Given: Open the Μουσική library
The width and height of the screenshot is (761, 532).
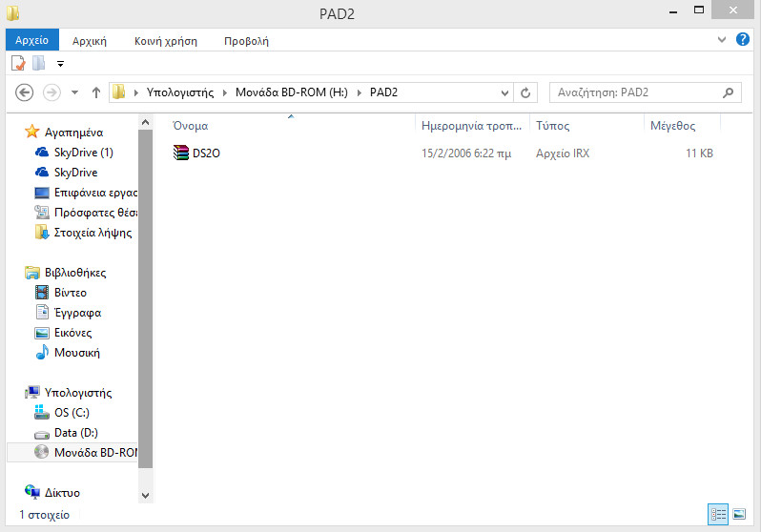Looking at the screenshot, I should click(x=76, y=353).
